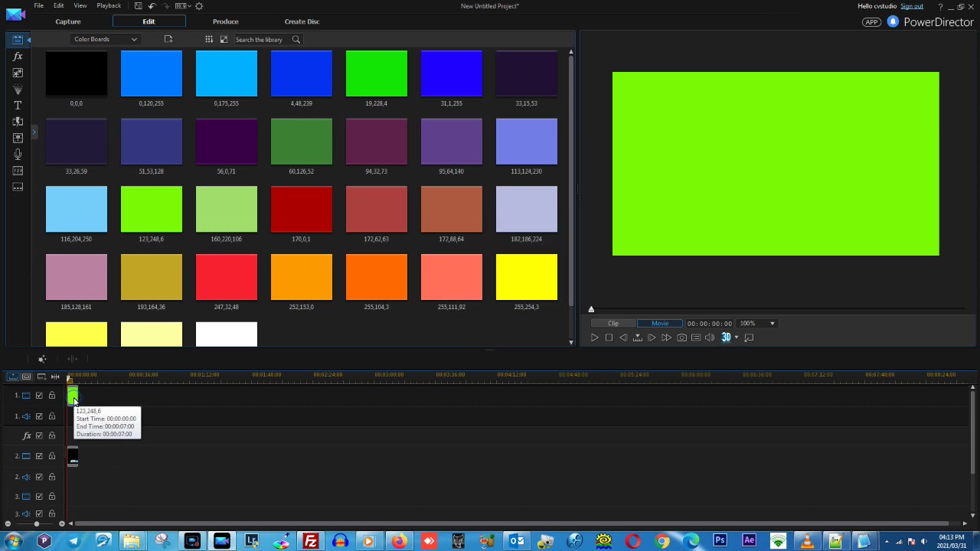Expand the 3D mode options arrow
980x551 pixels.
[736, 337]
